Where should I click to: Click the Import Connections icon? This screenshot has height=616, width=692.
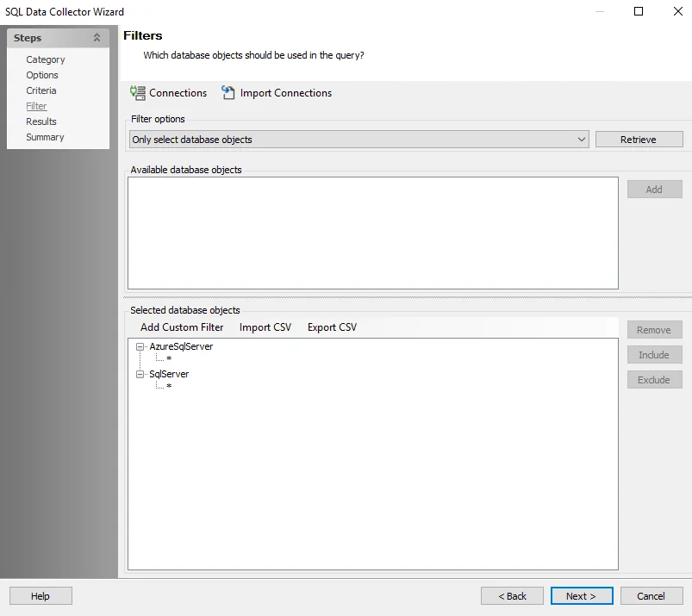pyautogui.click(x=228, y=93)
